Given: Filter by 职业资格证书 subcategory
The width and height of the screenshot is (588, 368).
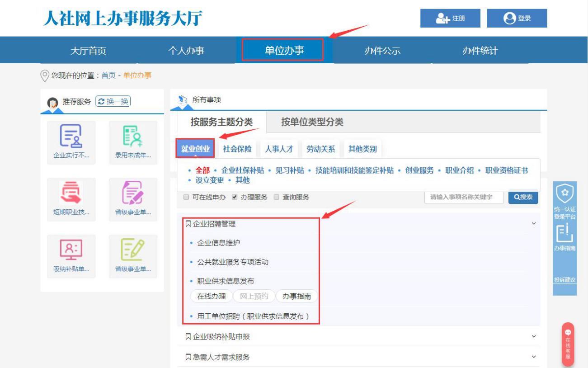Looking at the screenshot, I should 507,170.
